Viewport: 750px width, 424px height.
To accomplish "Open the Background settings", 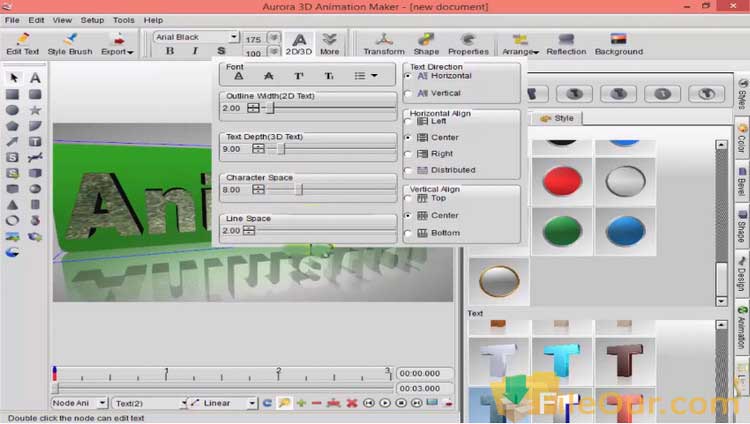I will pos(619,44).
